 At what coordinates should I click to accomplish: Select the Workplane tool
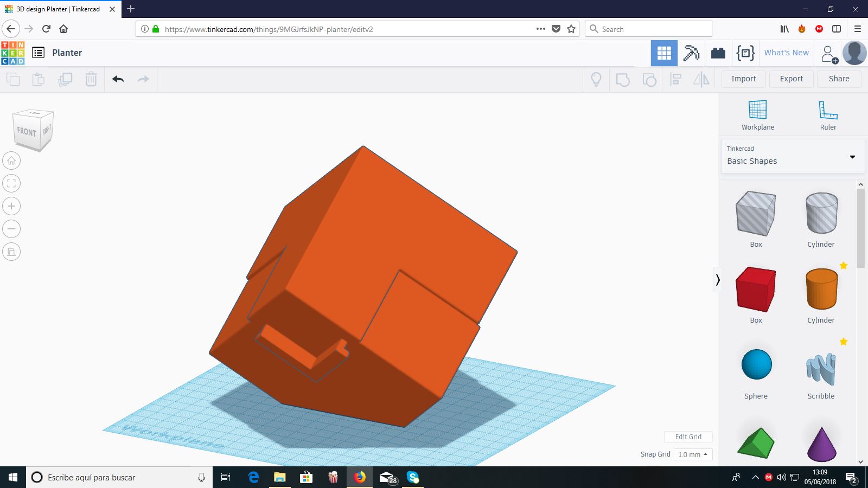[x=758, y=115]
